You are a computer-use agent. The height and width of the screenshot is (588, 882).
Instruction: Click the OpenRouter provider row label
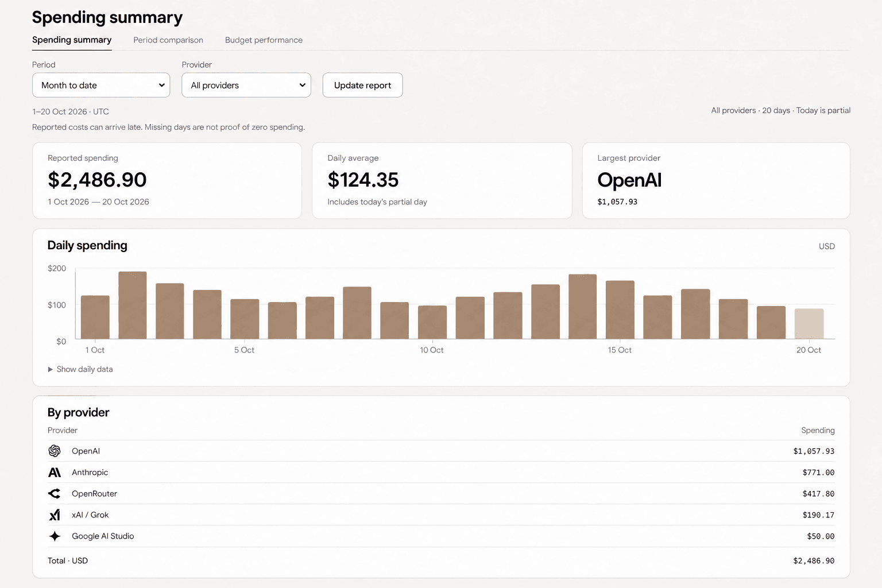[x=94, y=493]
